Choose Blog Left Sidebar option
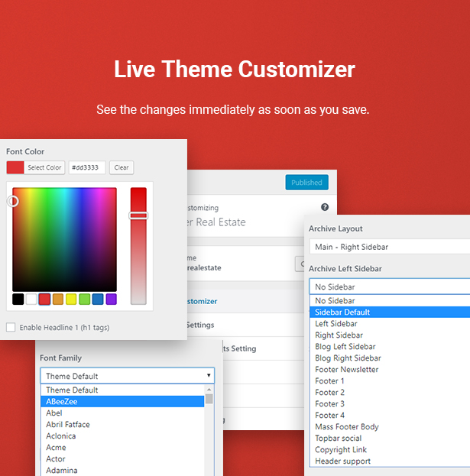 (390, 347)
